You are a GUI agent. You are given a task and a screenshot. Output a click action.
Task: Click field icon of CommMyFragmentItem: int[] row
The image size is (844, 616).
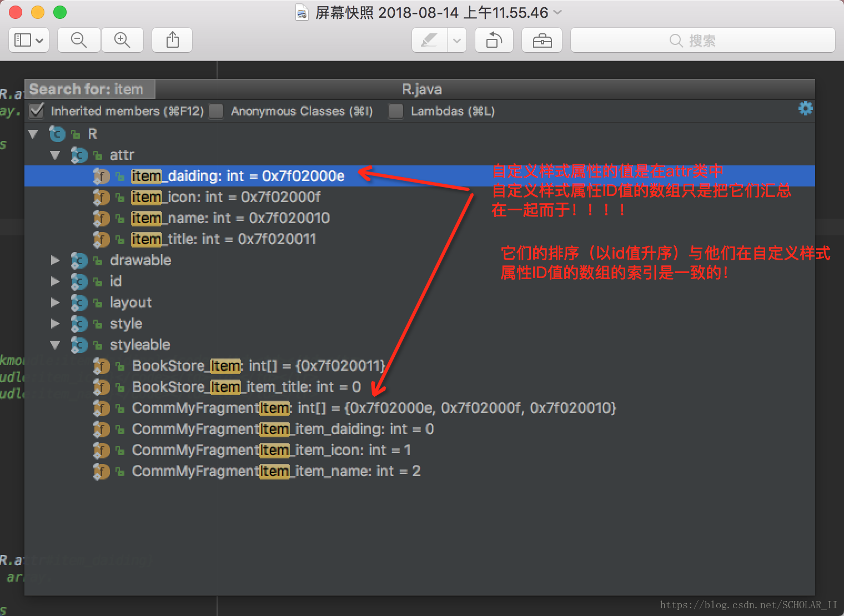pos(101,408)
